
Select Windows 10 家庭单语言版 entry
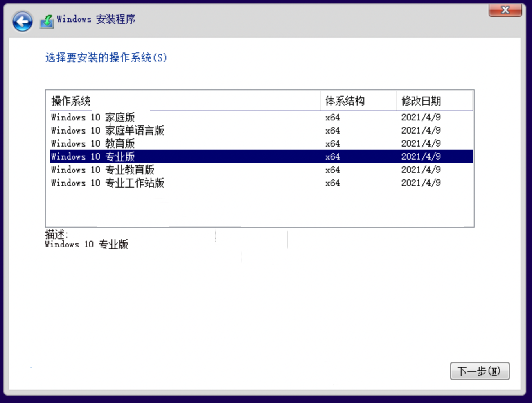[108, 131]
